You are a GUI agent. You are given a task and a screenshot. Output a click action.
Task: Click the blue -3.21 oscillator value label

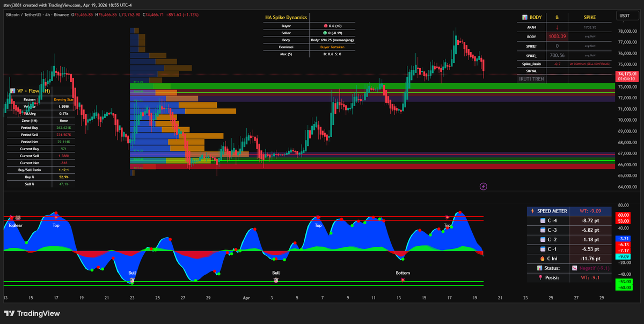tap(623, 238)
